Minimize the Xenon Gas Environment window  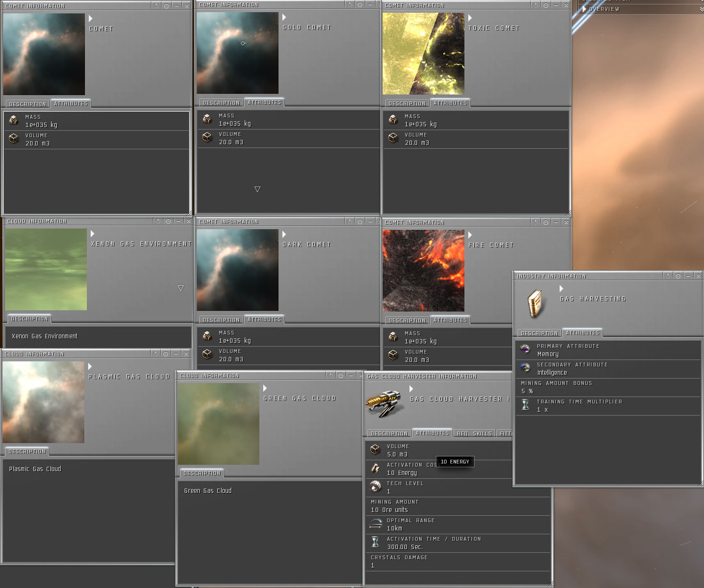coord(179,221)
